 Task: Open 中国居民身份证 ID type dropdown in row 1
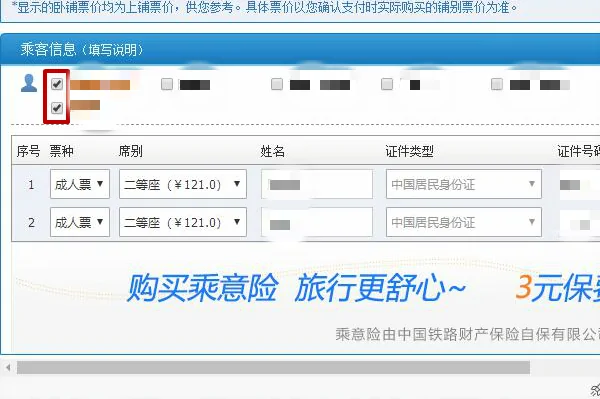464,184
